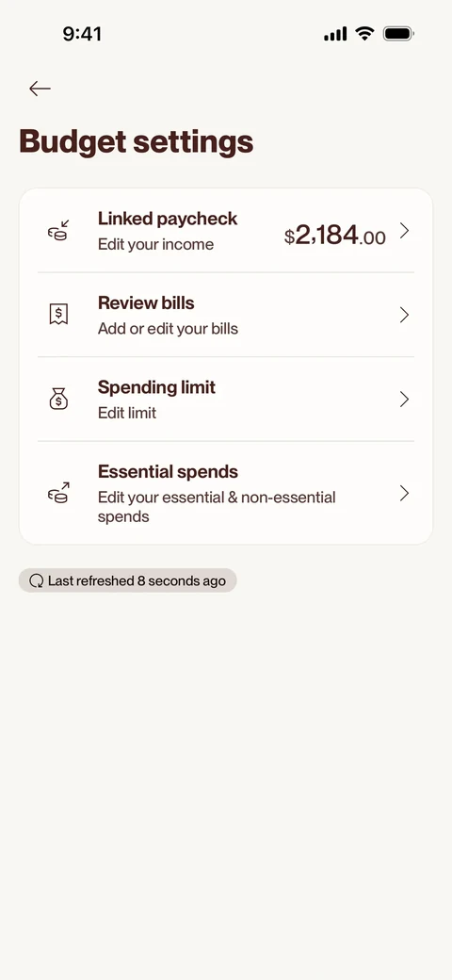Expand Linked paycheck with its chevron

(x=405, y=231)
